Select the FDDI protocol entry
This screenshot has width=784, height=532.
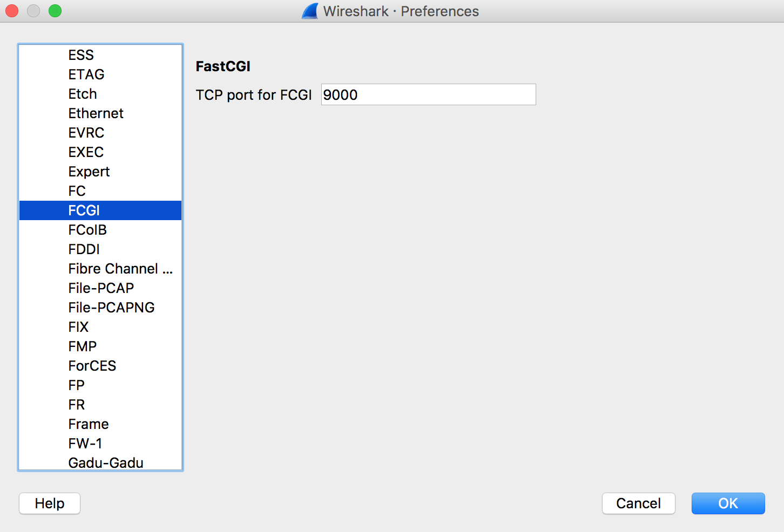point(84,249)
